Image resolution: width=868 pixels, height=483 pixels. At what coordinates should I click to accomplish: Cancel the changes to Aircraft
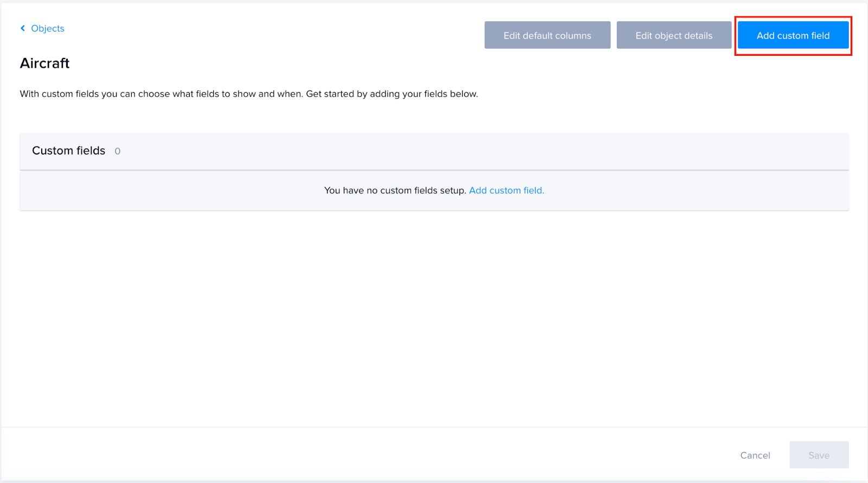(x=755, y=455)
